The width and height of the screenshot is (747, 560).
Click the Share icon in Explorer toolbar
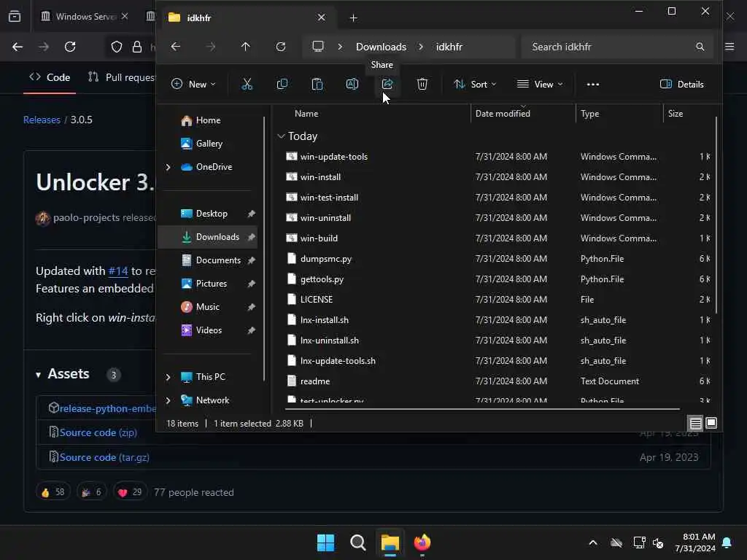387,85
